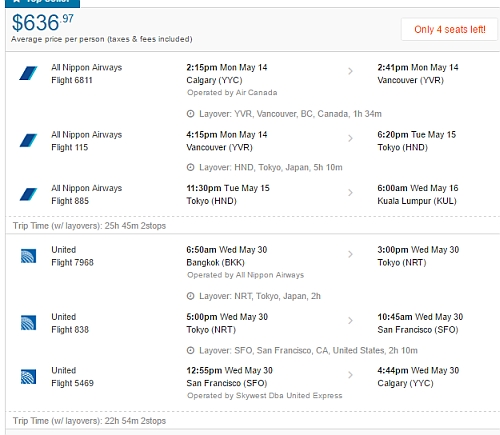Click the United logo beside Flight 838
500x435 pixels.
[28, 323]
